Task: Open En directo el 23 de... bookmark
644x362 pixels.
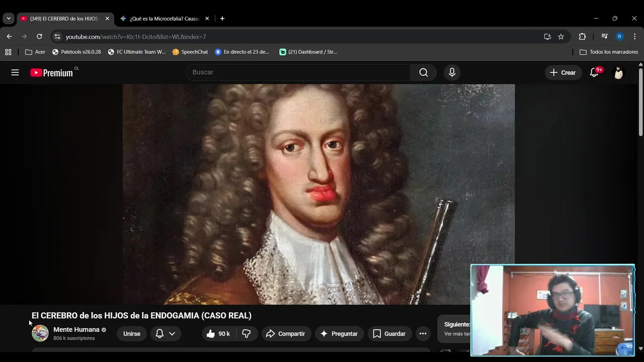Action: pyautogui.click(x=242, y=52)
